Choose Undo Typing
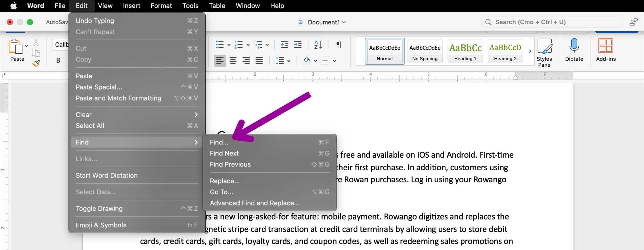The image size is (644, 250). (137, 21)
